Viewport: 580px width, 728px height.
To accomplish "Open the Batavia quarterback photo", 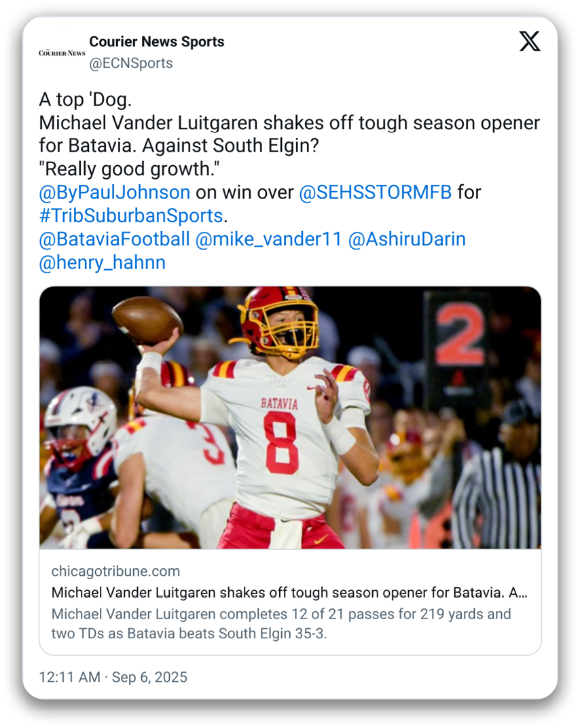I will [x=290, y=417].
